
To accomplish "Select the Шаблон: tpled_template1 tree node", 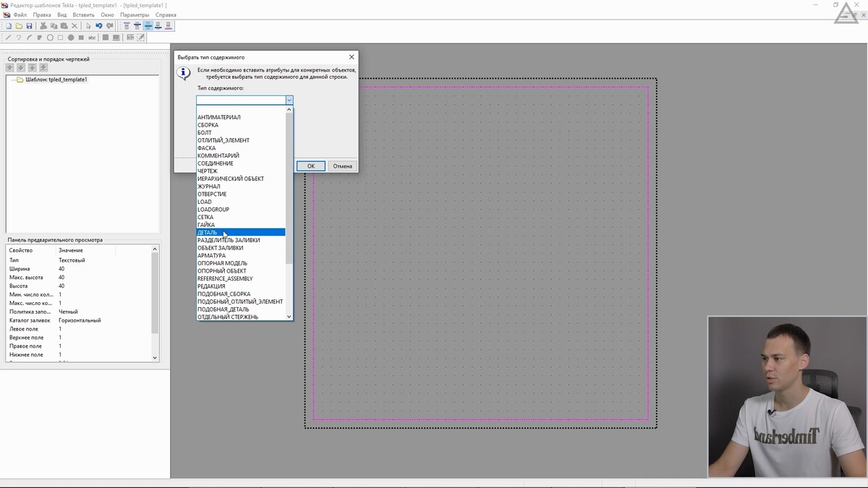I will [x=56, y=80].
